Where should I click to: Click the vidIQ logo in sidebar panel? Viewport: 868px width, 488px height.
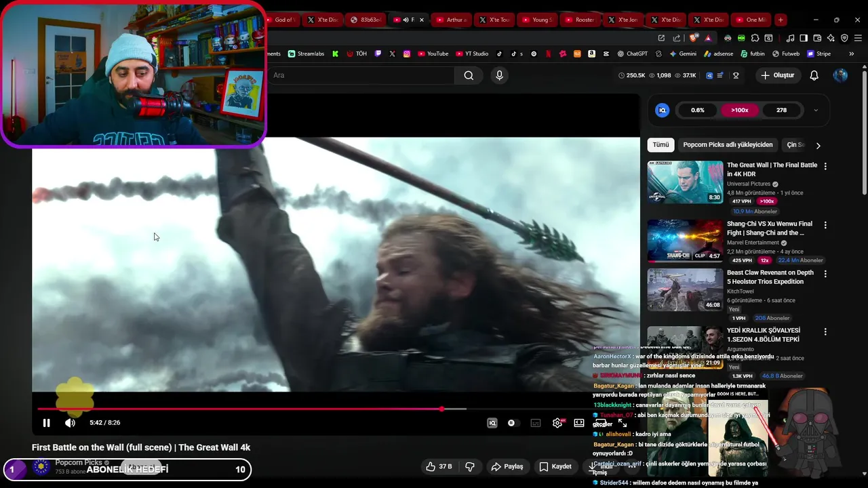pyautogui.click(x=663, y=110)
